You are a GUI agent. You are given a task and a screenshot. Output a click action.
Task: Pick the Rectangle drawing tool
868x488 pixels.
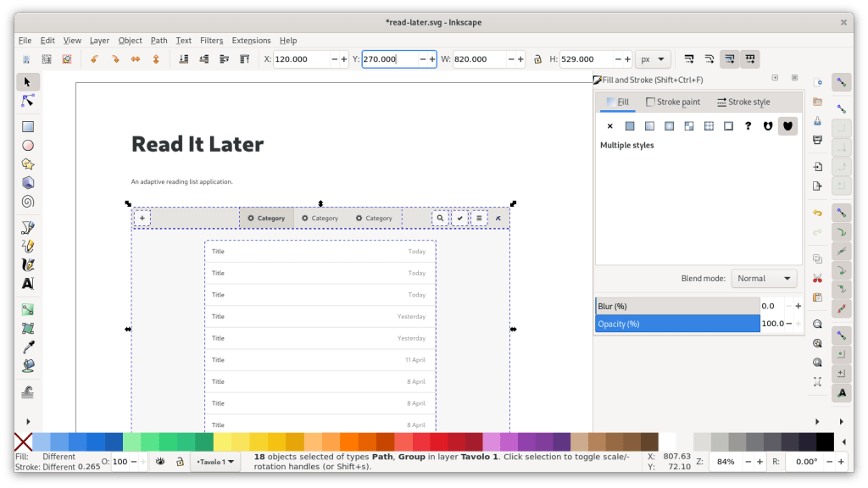click(x=27, y=126)
